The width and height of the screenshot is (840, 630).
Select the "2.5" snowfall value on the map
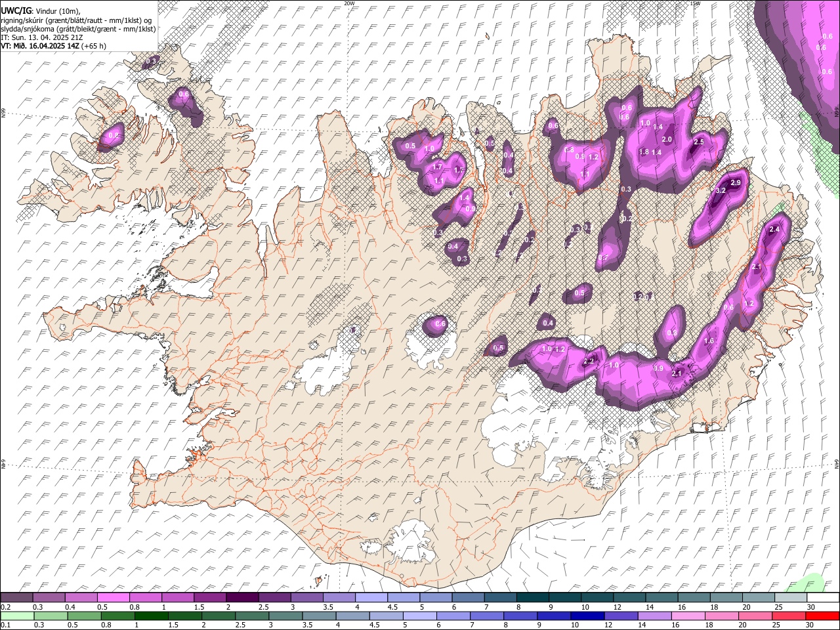click(699, 142)
